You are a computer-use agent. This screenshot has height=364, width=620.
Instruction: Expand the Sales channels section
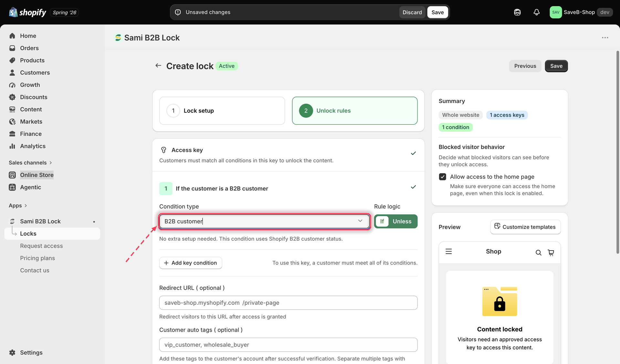pyautogui.click(x=30, y=162)
